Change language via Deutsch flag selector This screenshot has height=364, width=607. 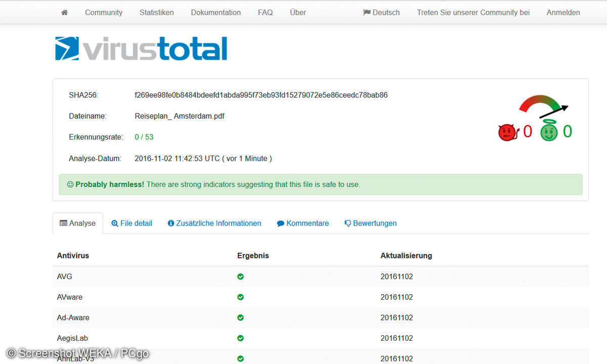381,13
